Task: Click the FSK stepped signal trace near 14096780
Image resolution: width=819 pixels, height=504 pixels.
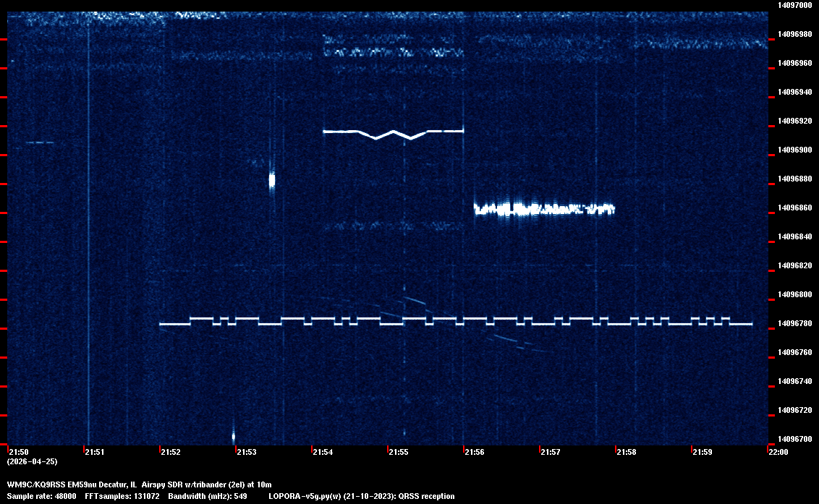Action: [456, 320]
